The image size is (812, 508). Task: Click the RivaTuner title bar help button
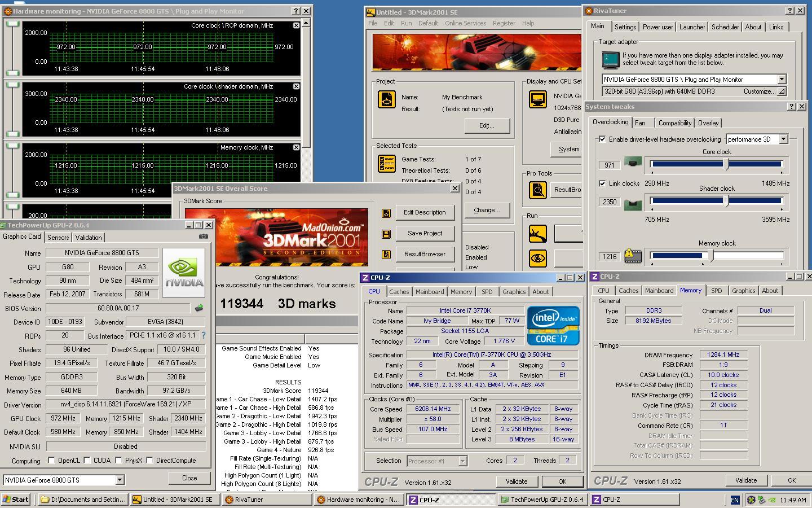[789, 10]
